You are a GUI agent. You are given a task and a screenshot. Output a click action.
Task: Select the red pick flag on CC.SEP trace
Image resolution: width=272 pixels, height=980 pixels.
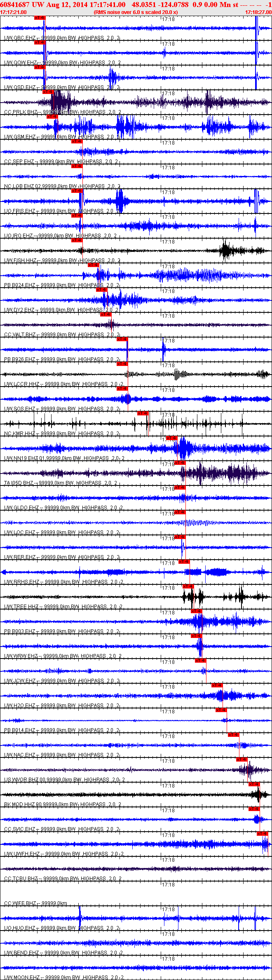coord(77,141)
